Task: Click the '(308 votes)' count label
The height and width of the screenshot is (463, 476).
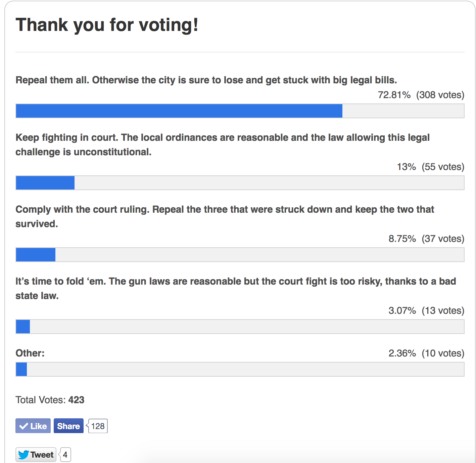Action: [x=440, y=95]
